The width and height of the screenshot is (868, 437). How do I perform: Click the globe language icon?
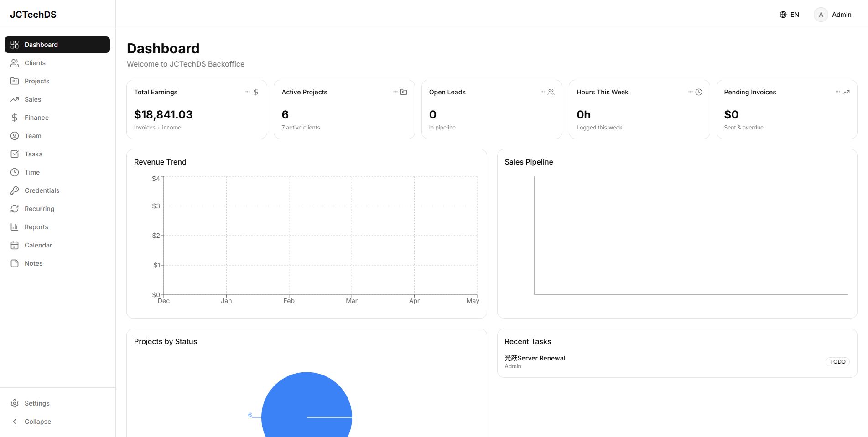783,15
